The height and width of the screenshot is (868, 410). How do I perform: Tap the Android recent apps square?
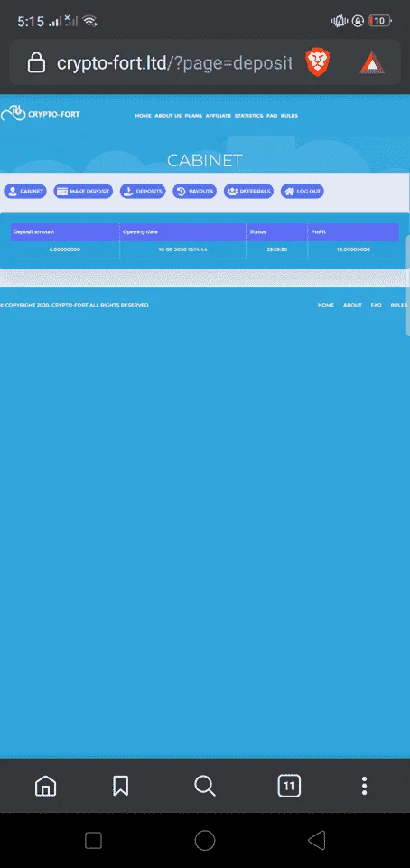[x=93, y=841]
